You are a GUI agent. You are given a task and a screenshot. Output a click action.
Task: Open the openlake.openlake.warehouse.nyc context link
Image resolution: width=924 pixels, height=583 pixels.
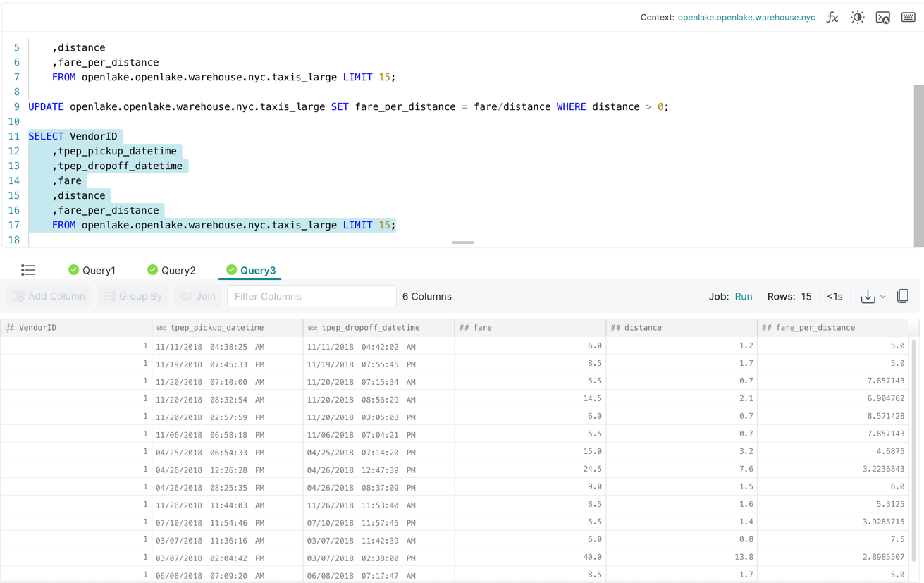point(746,18)
